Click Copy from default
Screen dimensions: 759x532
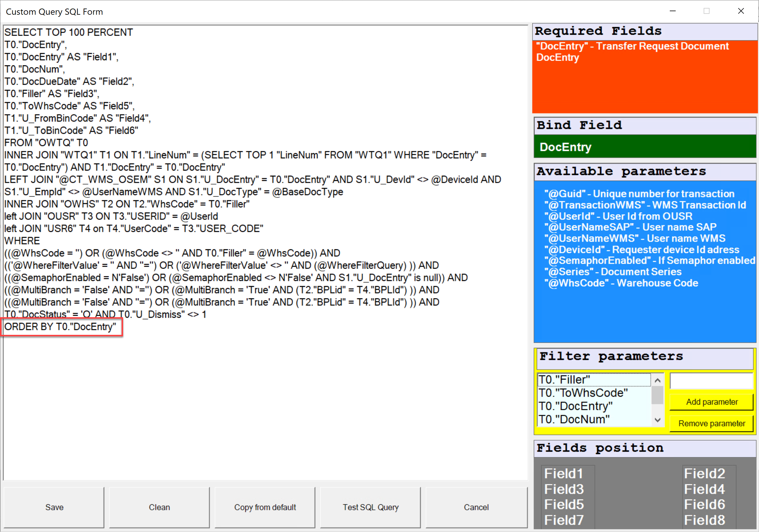[x=265, y=507]
